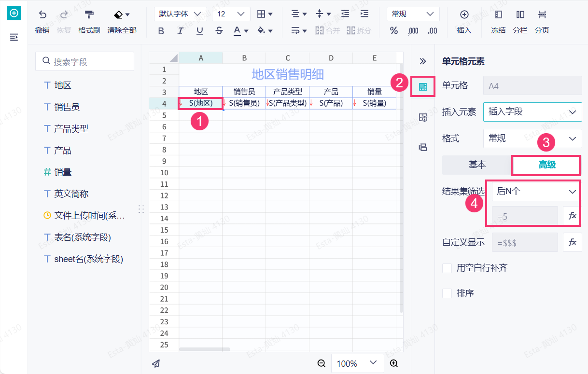Screen dimensions: 588x374
Task: Click the Freeze (冻结) button
Action: click(x=498, y=22)
